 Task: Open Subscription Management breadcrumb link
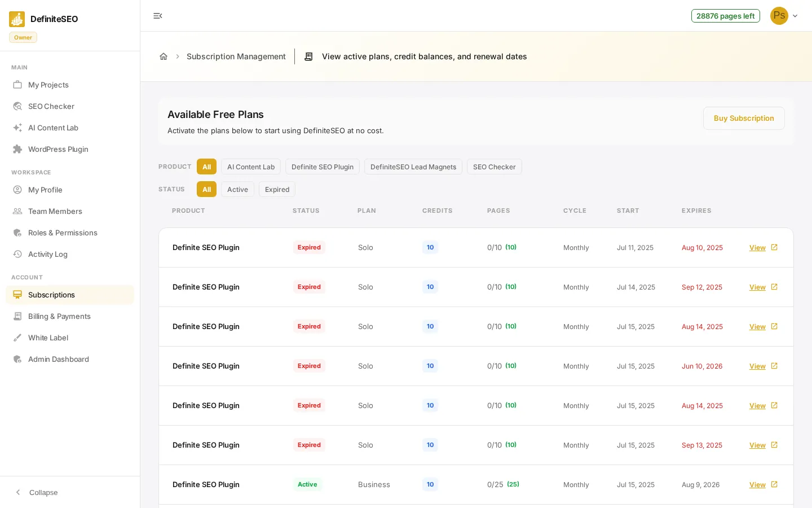[x=236, y=56]
